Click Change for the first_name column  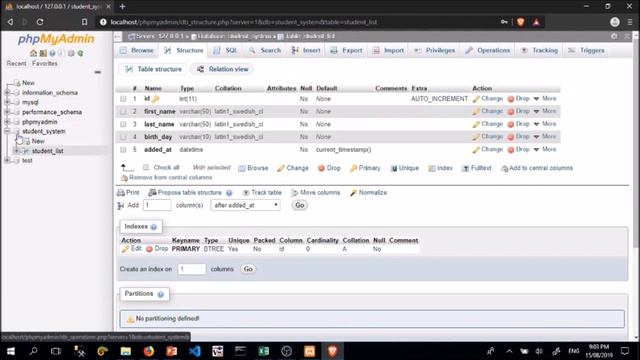[x=488, y=111]
